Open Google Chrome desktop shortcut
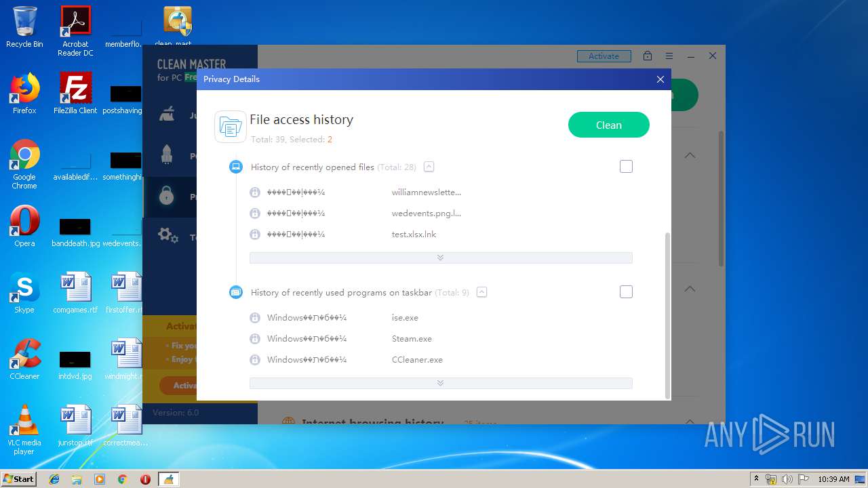The image size is (868, 488). click(24, 165)
